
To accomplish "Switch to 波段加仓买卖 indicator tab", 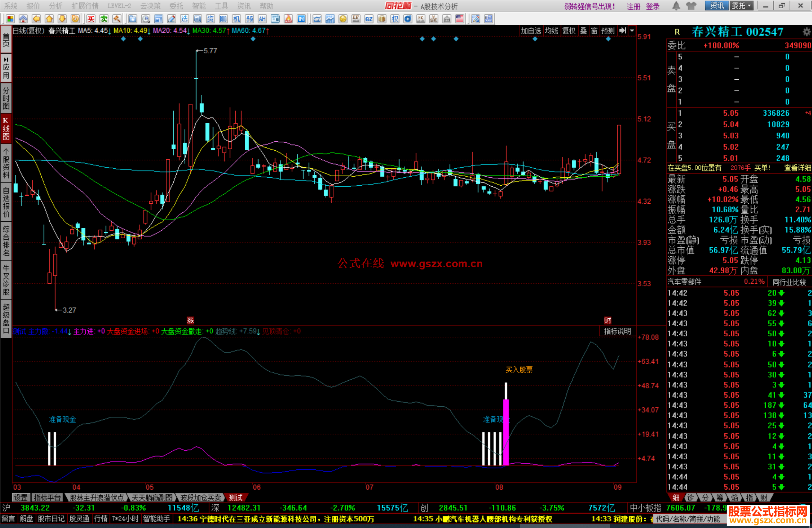I will pos(200,498).
